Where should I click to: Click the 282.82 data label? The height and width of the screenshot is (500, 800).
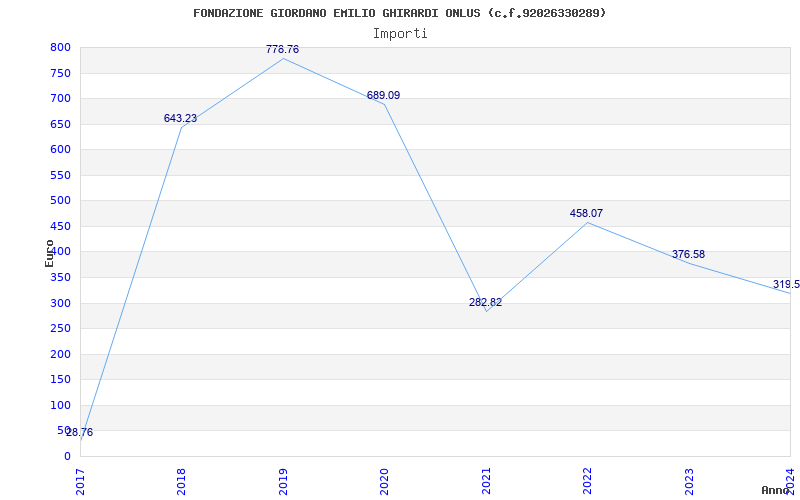[485, 302]
